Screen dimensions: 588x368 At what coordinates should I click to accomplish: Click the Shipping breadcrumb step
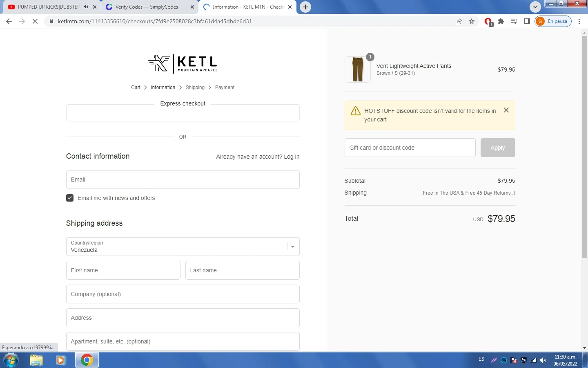pos(195,88)
